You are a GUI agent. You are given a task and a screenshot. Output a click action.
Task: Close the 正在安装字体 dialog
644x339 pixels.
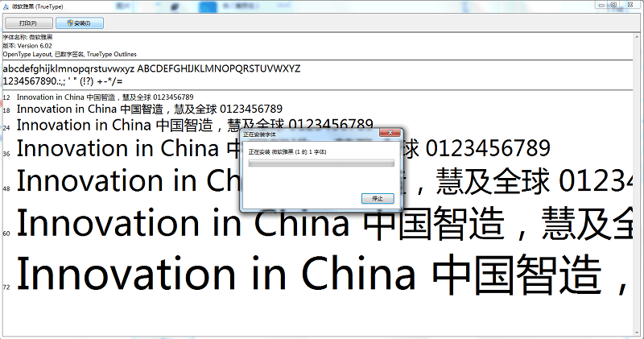point(390,132)
